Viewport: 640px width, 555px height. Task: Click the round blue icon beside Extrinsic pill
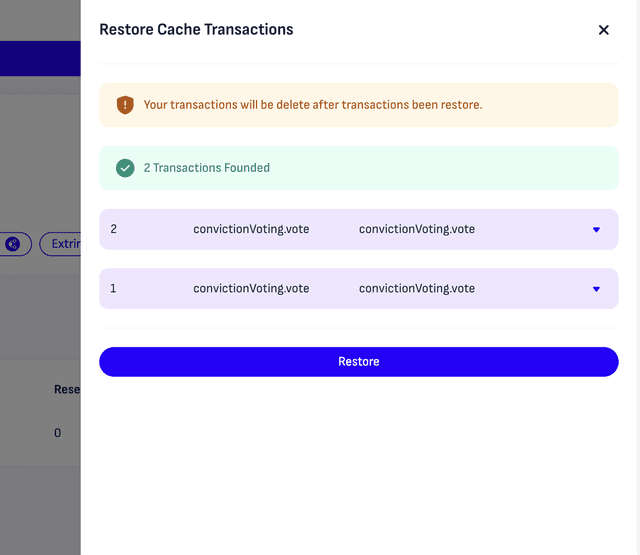(x=13, y=244)
